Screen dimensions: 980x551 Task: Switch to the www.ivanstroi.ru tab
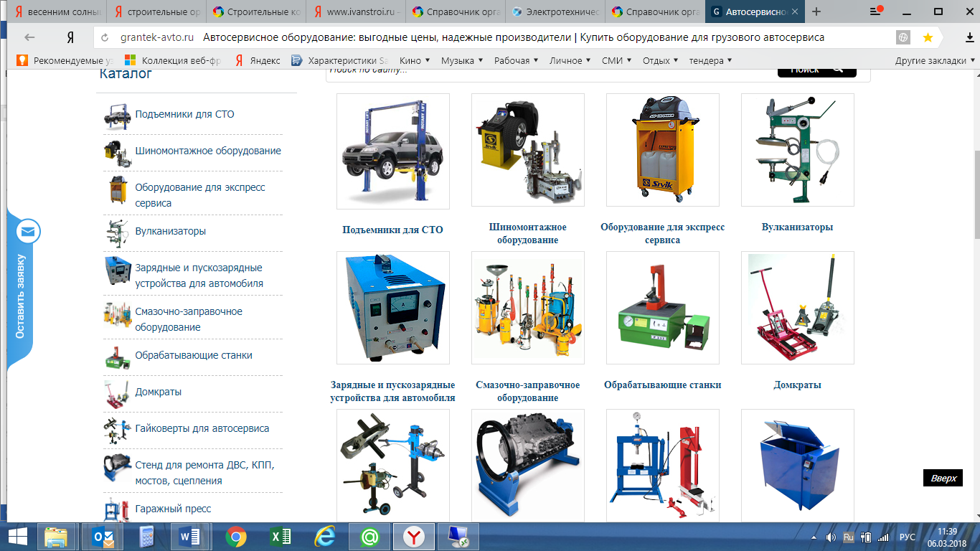click(357, 11)
